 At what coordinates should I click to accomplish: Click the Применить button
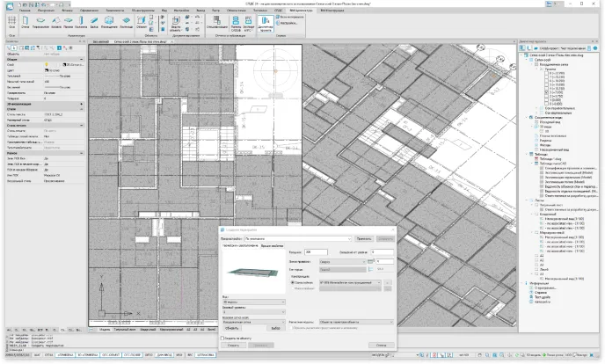tap(364, 237)
